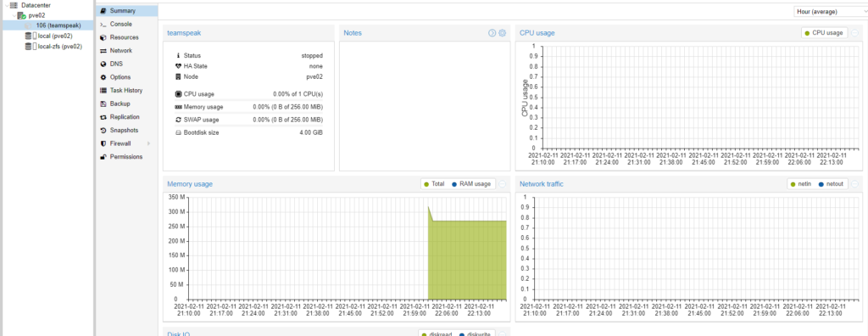This screenshot has width=868, height=336.
Task: Click the SWAP usage refresh icon
Action: tap(178, 120)
